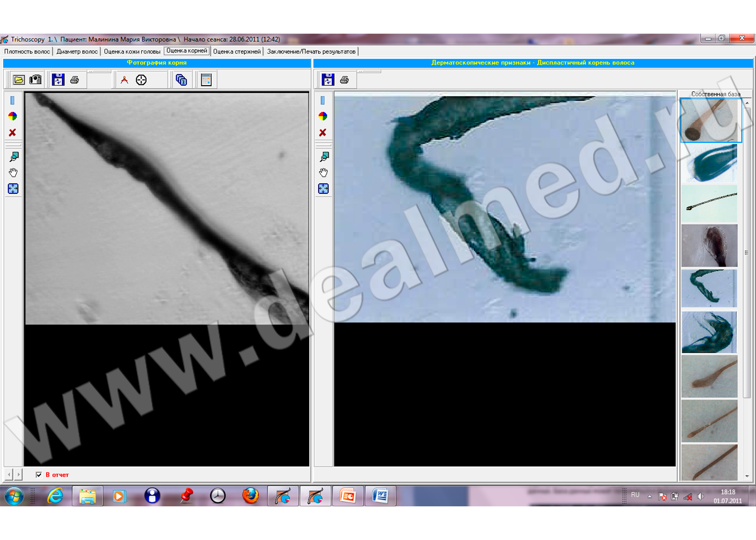Viewport: 756px width, 540px height.
Task: Show hidden system tray icons
Action: point(649,497)
